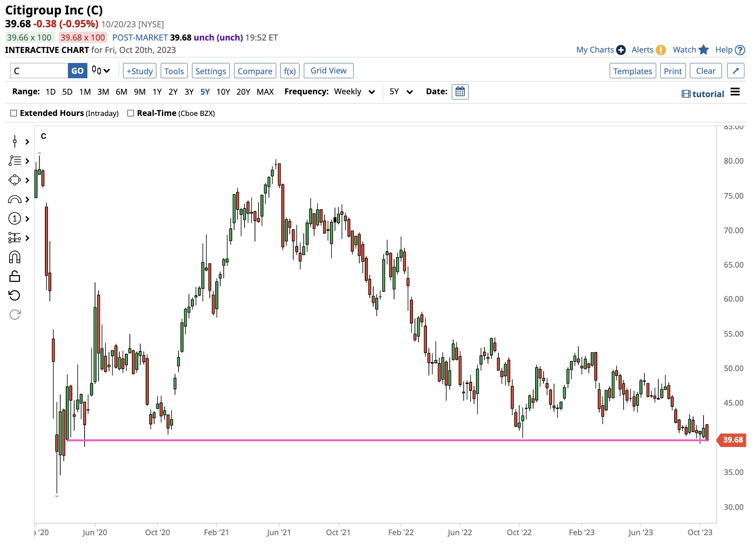Click the pop-out chart arrow icon
756x552 pixels.
tap(736, 71)
